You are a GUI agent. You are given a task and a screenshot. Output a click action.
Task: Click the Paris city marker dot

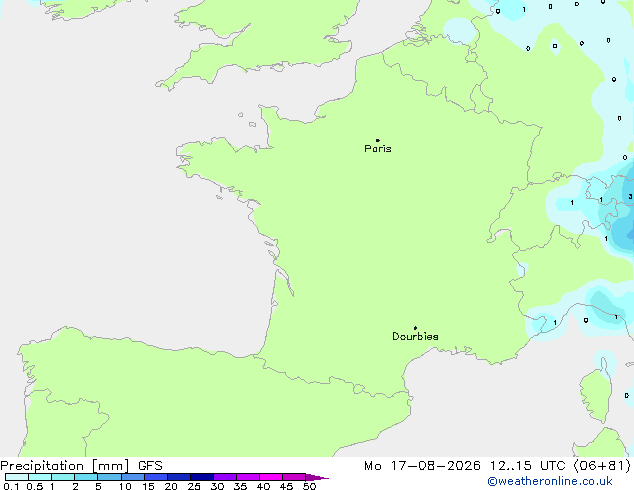point(378,140)
